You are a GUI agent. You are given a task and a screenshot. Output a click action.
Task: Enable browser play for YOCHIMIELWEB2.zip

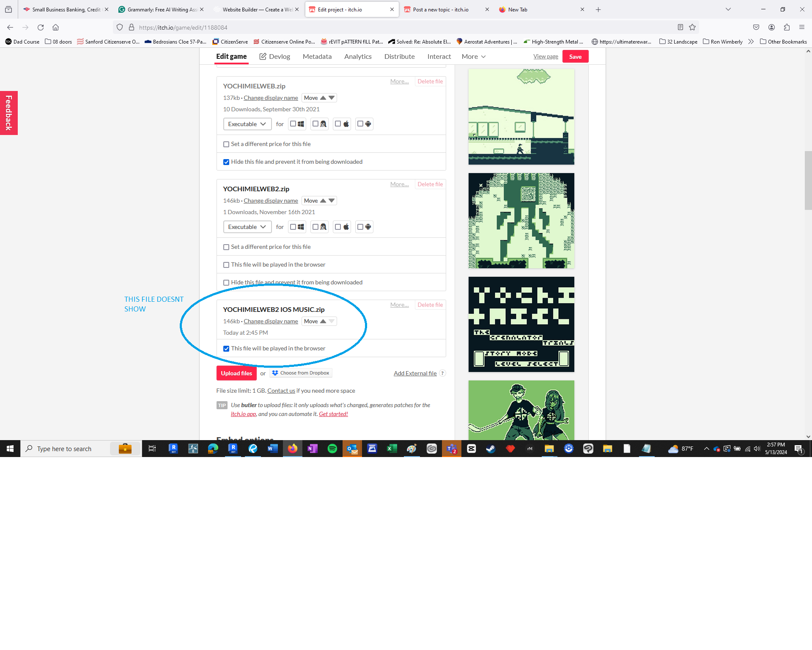click(x=226, y=264)
